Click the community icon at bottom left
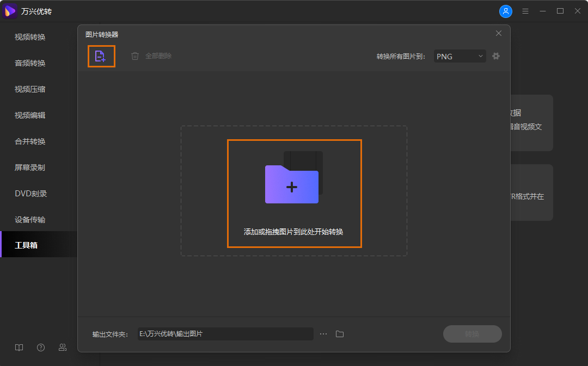The width and height of the screenshot is (588, 366). pos(62,348)
